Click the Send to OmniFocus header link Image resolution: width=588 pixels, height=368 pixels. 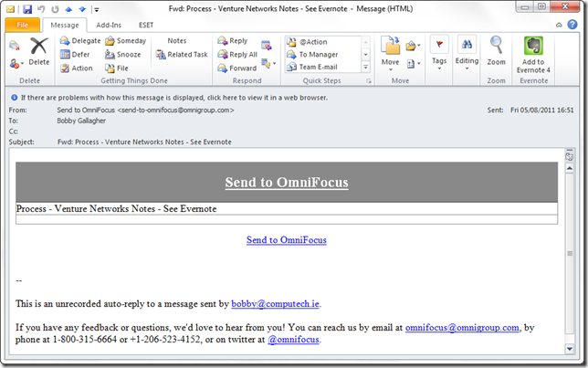tap(287, 183)
